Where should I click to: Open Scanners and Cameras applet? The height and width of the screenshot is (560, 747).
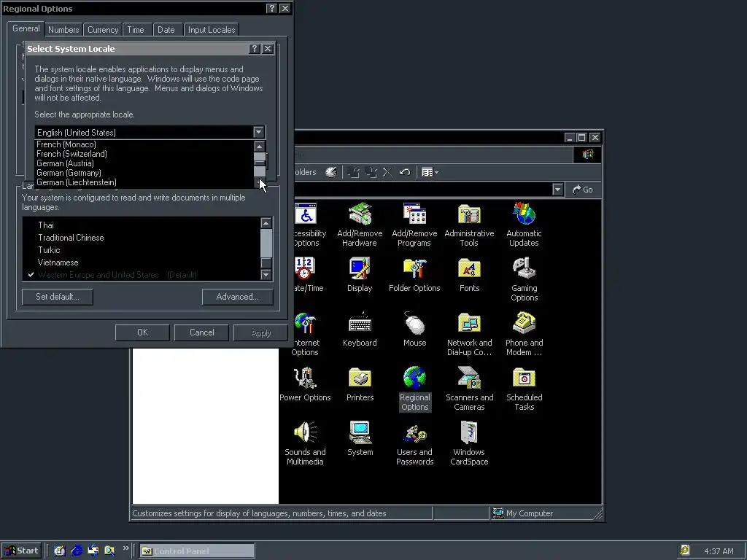(469, 389)
